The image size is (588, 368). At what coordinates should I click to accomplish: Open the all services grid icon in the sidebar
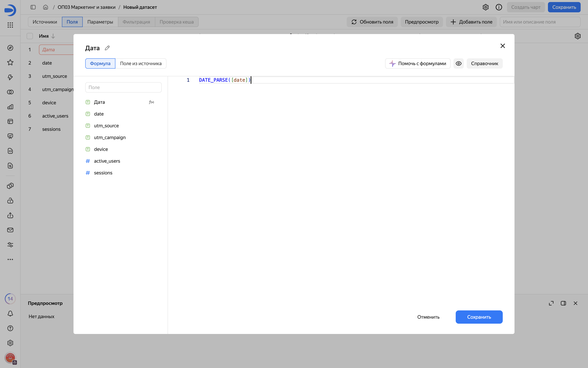pos(10,25)
